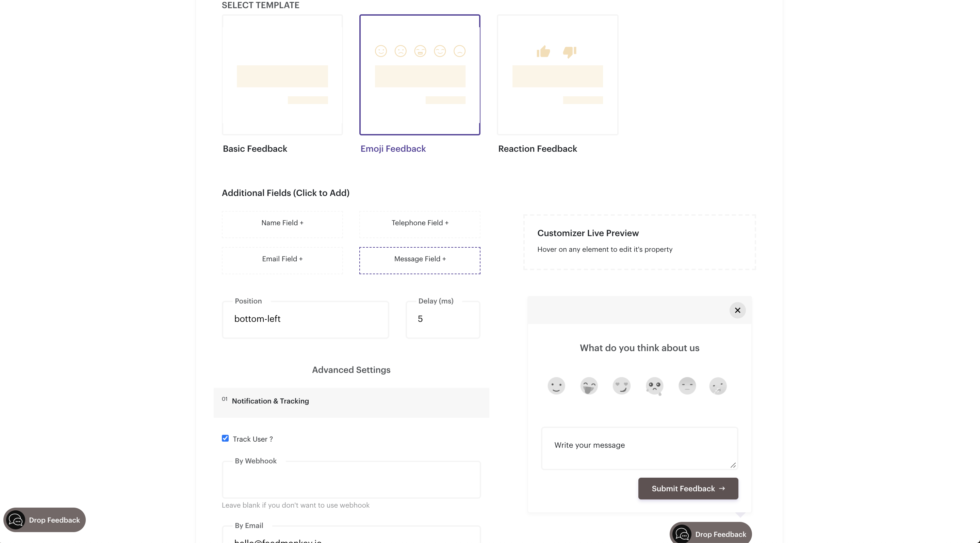
Task: Toggle the Message Field option
Action: click(x=420, y=259)
